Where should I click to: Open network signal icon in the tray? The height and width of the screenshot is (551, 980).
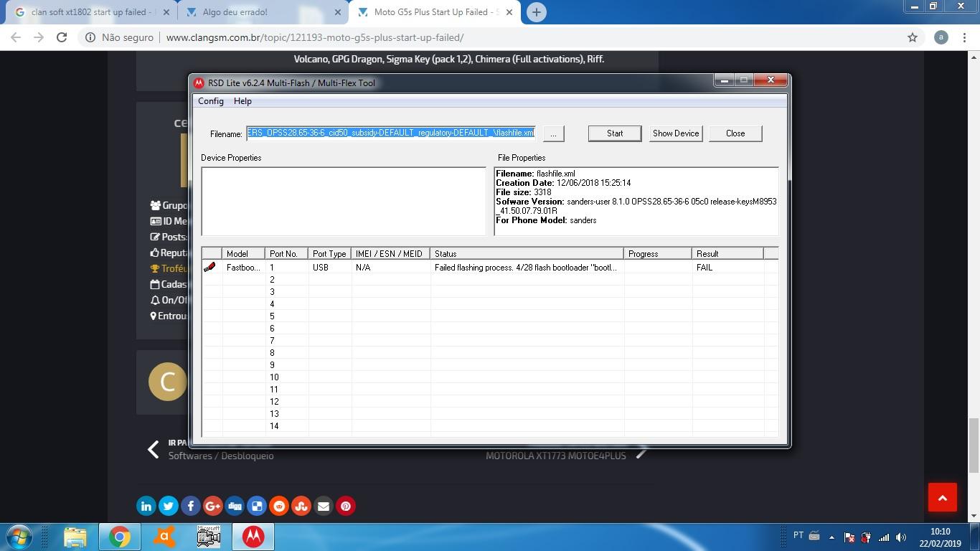click(x=884, y=537)
